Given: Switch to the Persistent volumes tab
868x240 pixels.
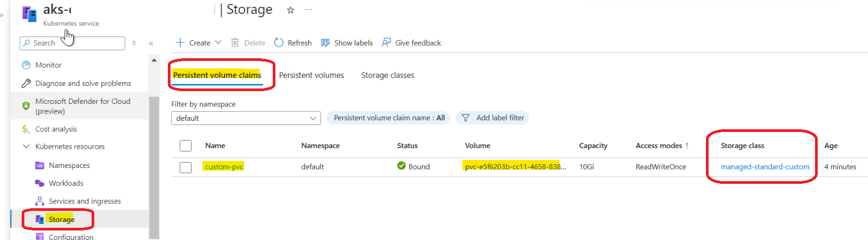Looking at the screenshot, I should click(x=311, y=75).
